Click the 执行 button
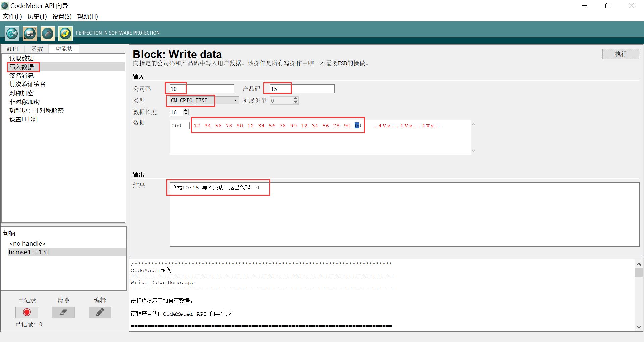Viewport: 644px width, 342px height. pos(621,54)
